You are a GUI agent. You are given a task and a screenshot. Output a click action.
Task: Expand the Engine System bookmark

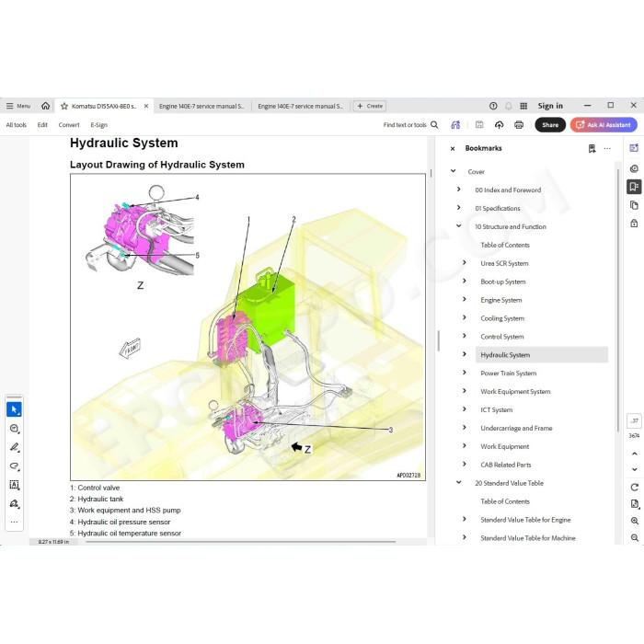click(465, 299)
